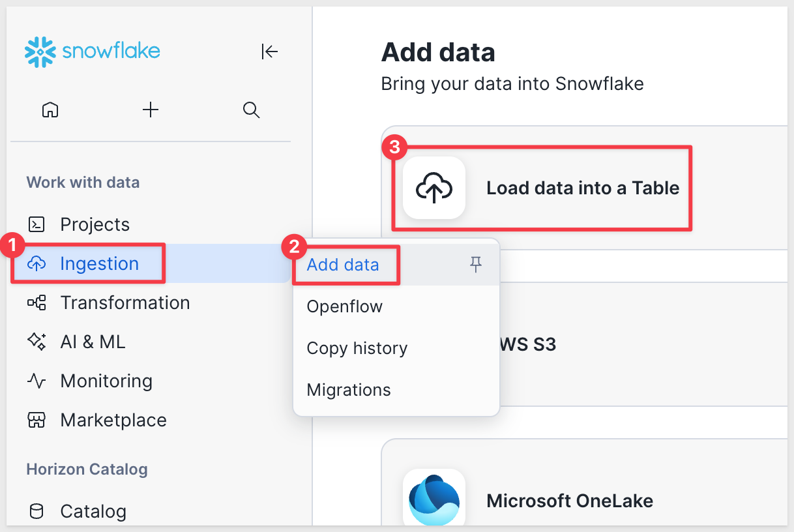Open search with the magnifier icon
Screen dimensions: 794x532
pyautogui.click(x=251, y=110)
